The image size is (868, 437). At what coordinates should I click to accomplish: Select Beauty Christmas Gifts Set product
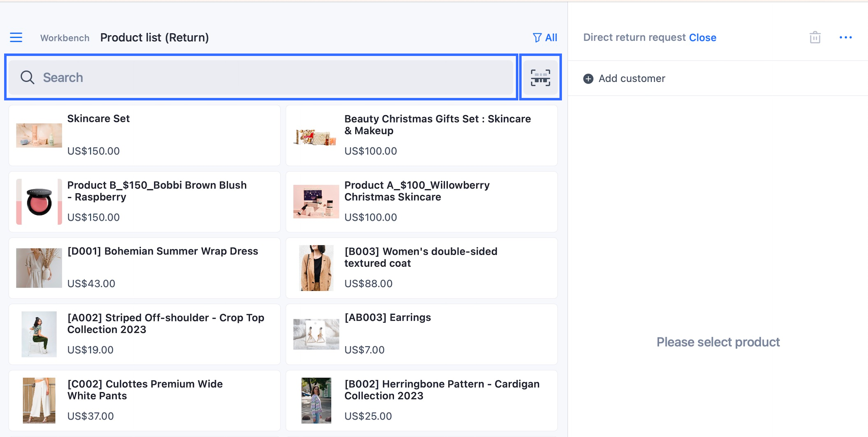(x=421, y=135)
